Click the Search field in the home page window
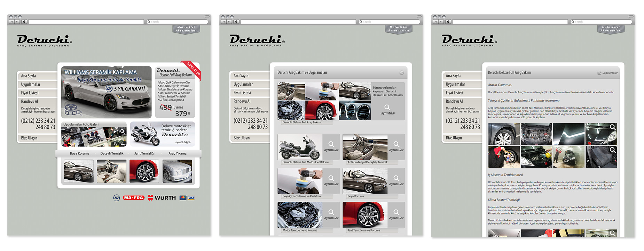 tap(177, 22)
